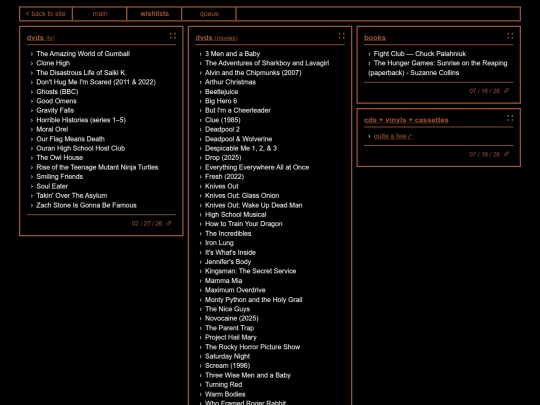Screen dimensions: 540x405
Task: Select 'Ouran High School Host Club'
Action: [x=81, y=148]
